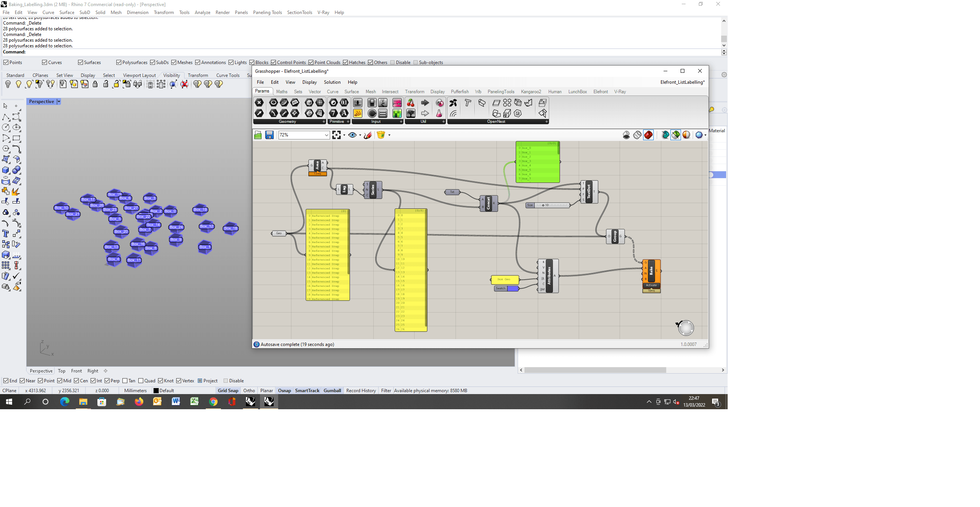980x507 pixels.
Task: Click the Lock Objects padlock icon
Action: tap(95, 84)
